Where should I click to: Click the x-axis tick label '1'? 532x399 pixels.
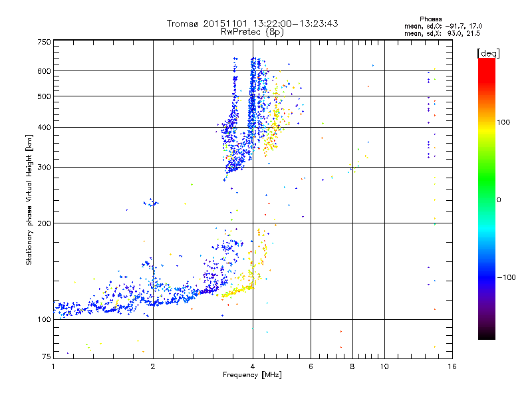[x=53, y=366]
